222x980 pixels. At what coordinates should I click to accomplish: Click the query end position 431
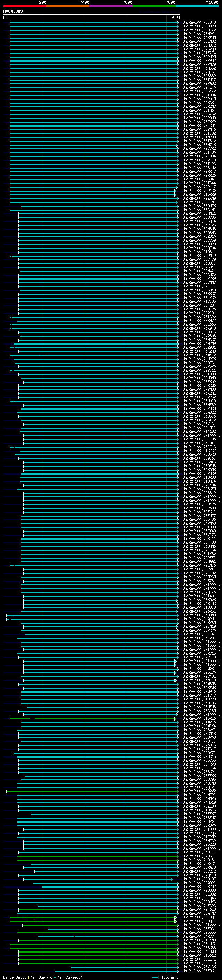click(175, 17)
